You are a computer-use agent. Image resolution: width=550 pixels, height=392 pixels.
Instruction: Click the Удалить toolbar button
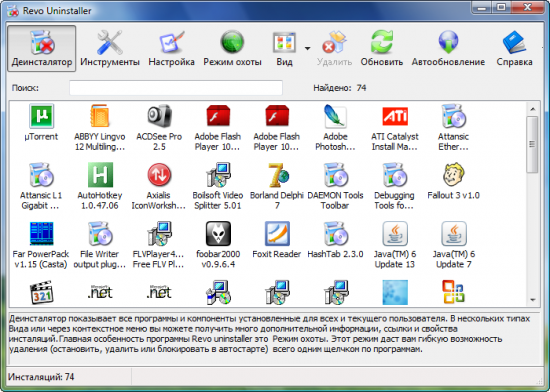[x=334, y=48]
